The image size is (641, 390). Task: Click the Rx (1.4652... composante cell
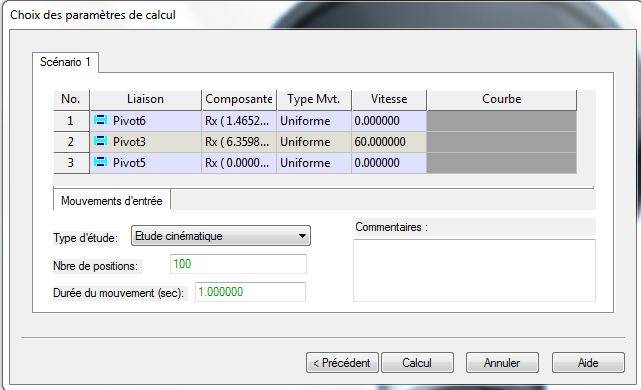[x=239, y=121]
